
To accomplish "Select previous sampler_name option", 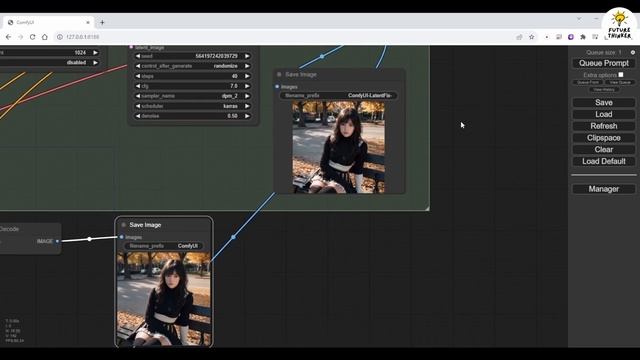I will point(138,96).
